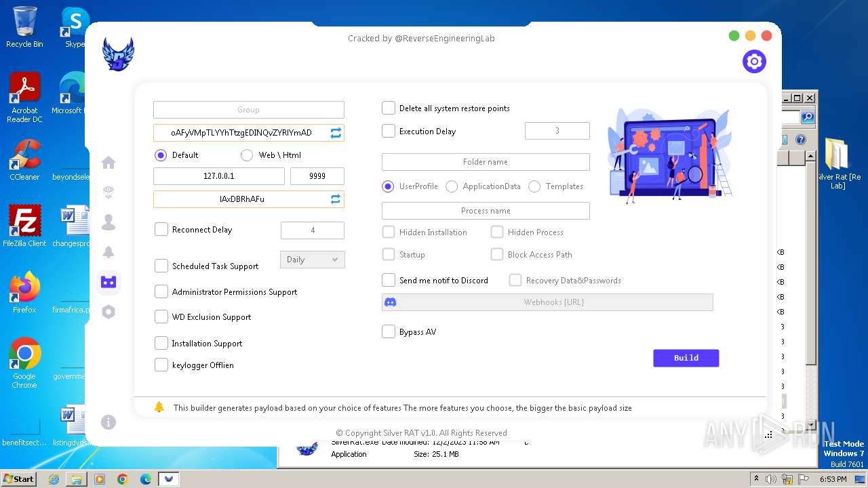
Task: Click the yellow window control dot
Action: point(750,36)
